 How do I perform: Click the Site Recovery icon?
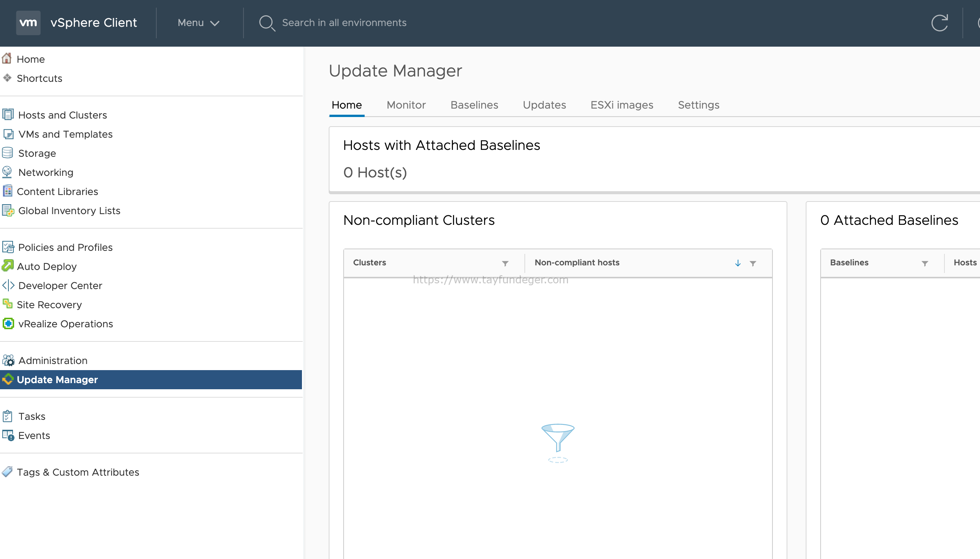click(x=7, y=304)
